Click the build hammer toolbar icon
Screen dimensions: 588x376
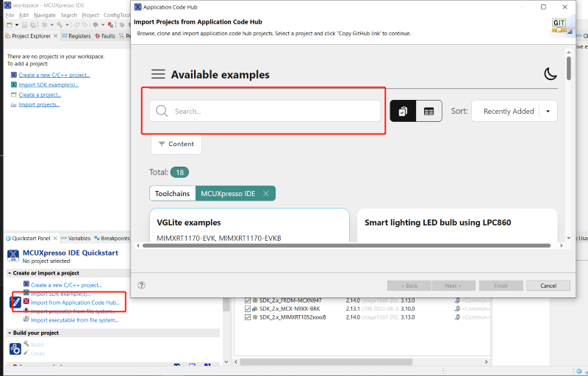(x=60, y=25)
